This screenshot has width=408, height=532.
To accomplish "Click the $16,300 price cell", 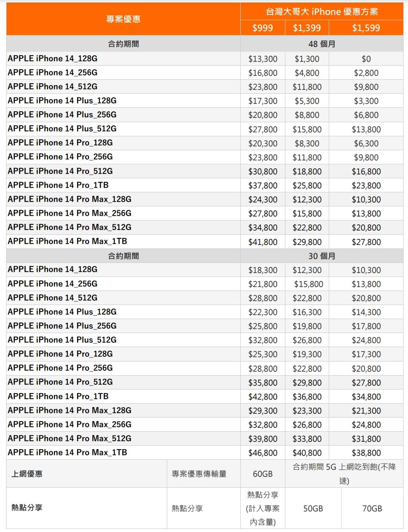I will coord(307,312).
